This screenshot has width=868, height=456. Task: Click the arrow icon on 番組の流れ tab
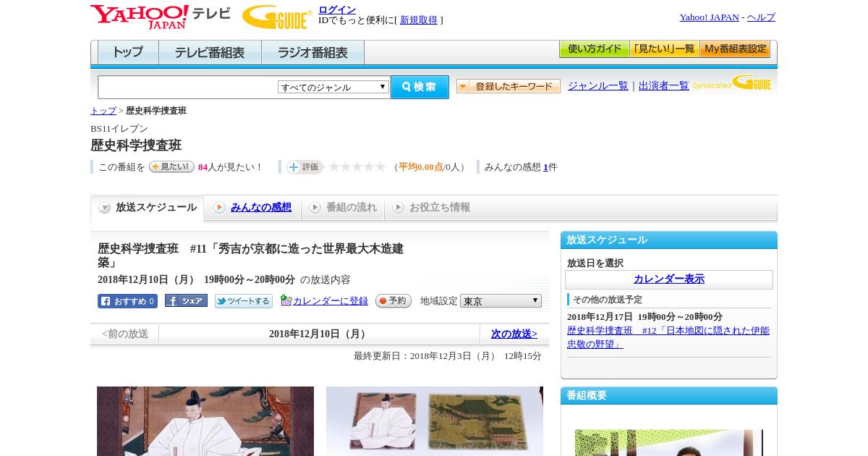[x=315, y=208]
